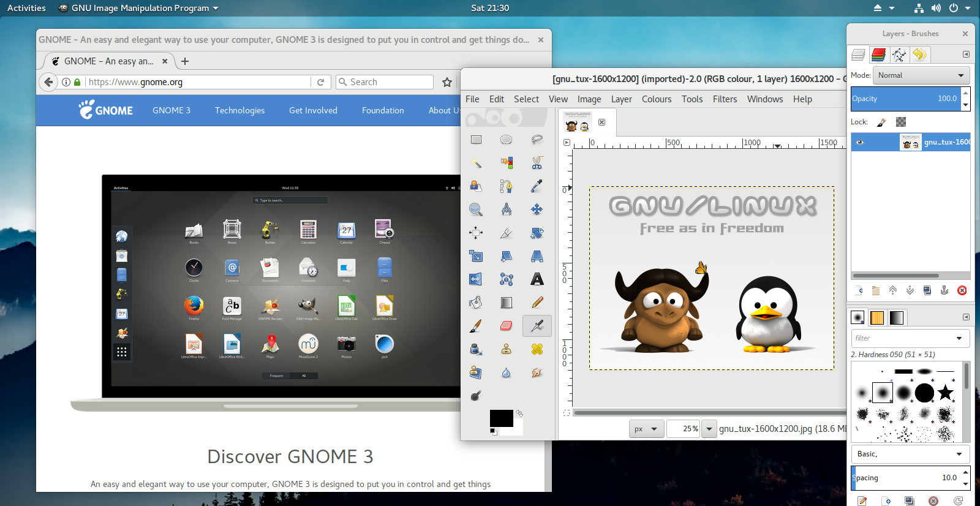Anchor the floating layer

point(944,290)
